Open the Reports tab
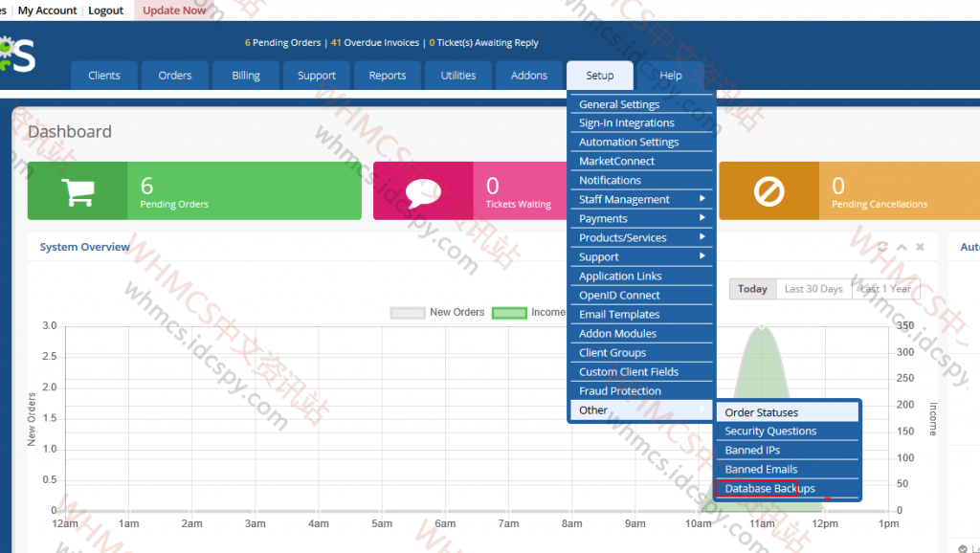The height and width of the screenshot is (553, 980). (388, 76)
